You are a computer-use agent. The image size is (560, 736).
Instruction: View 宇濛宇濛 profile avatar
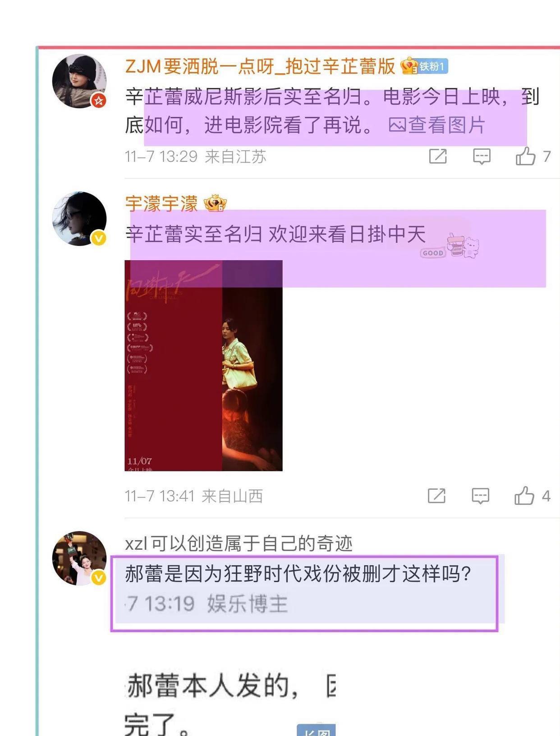79,219
